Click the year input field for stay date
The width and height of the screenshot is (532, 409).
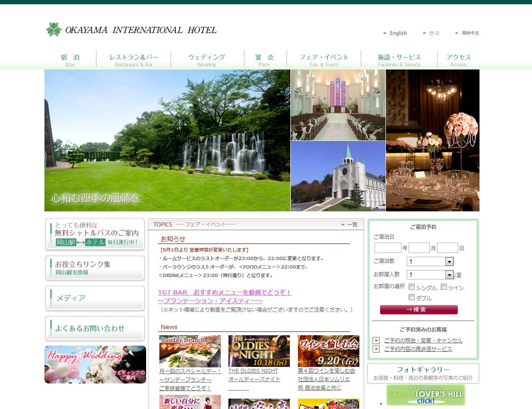388,248
